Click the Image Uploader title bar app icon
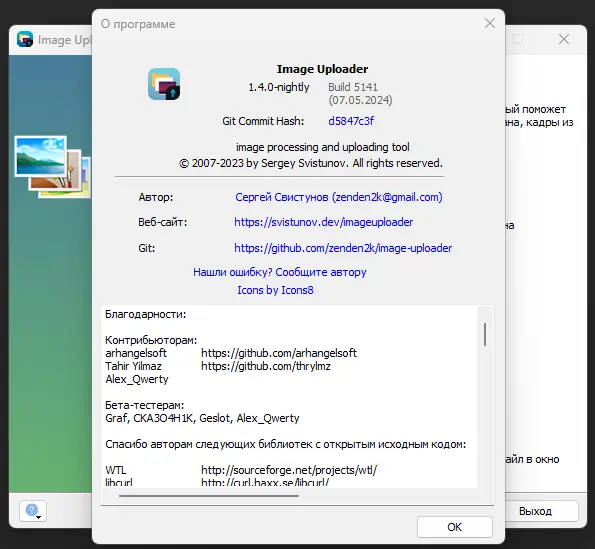Screen dimensions: 595x549 point(25,39)
